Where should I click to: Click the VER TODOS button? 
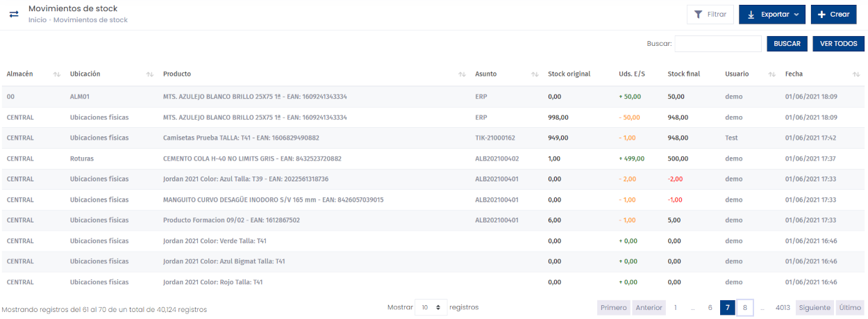(x=838, y=44)
